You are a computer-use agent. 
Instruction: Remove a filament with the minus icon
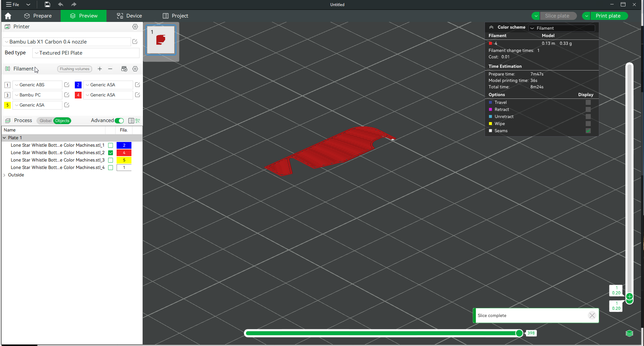[110, 69]
